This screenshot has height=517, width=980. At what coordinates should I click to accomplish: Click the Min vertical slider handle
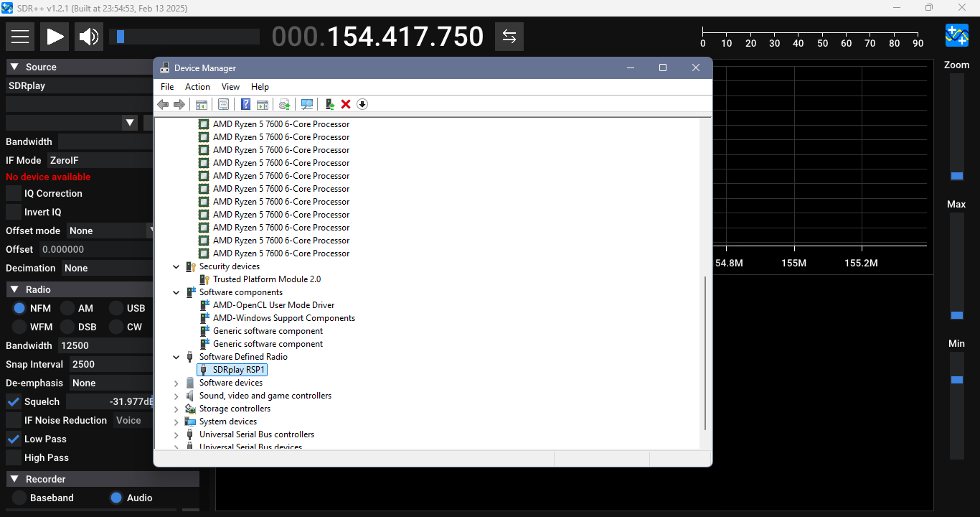957,380
